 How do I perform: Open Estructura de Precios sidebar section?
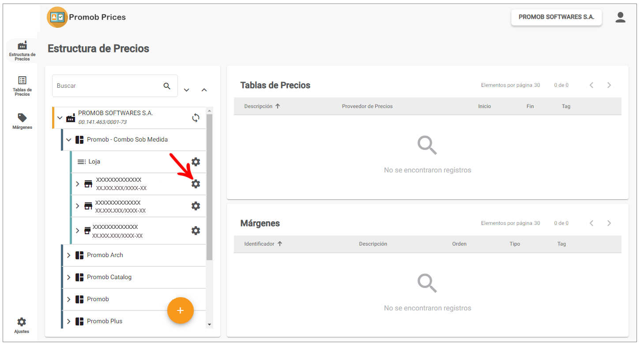[22, 51]
